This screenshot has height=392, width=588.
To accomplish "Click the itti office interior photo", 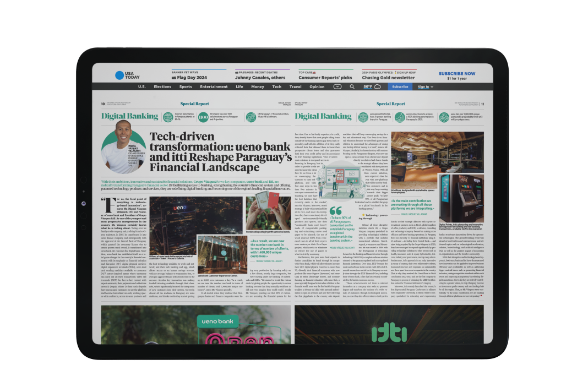I will 437,160.
